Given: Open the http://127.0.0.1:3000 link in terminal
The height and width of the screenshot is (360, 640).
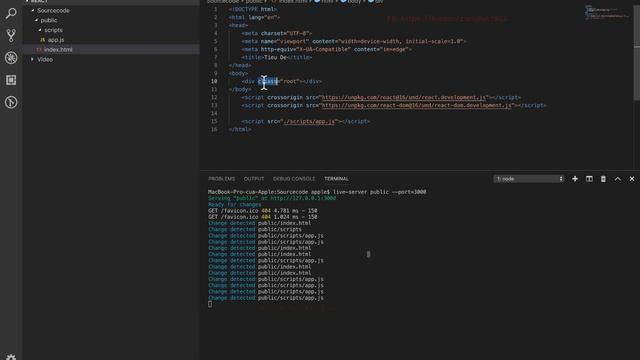Looking at the screenshot, I should pos(303,198).
